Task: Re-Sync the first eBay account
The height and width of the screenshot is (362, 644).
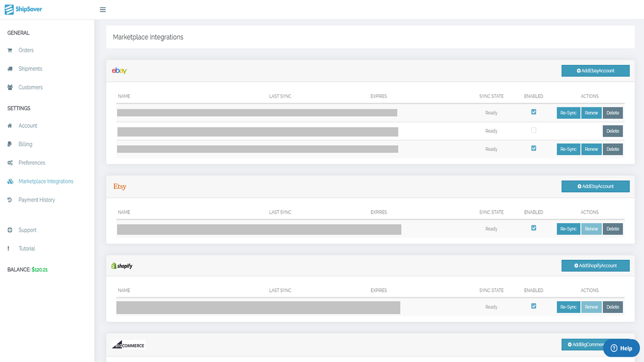Action: pos(569,113)
